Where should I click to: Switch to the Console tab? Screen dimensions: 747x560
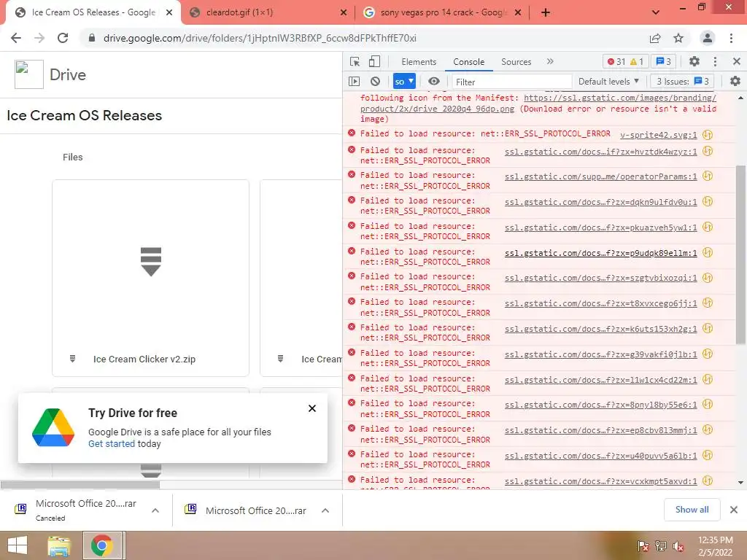point(469,62)
